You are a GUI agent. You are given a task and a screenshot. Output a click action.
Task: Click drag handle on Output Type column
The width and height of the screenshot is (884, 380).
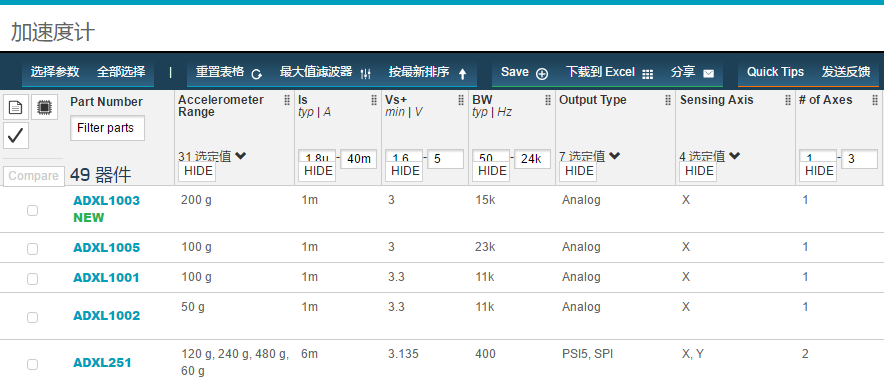coord(668,100)
